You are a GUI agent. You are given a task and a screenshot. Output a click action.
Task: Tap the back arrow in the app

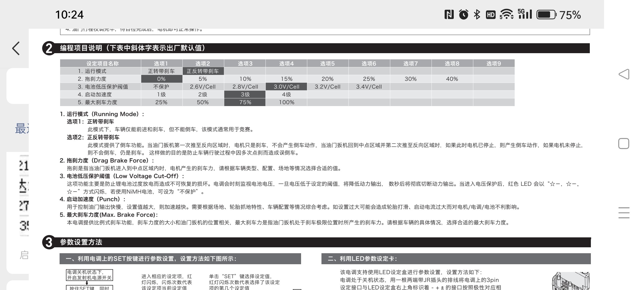(16, 48)
